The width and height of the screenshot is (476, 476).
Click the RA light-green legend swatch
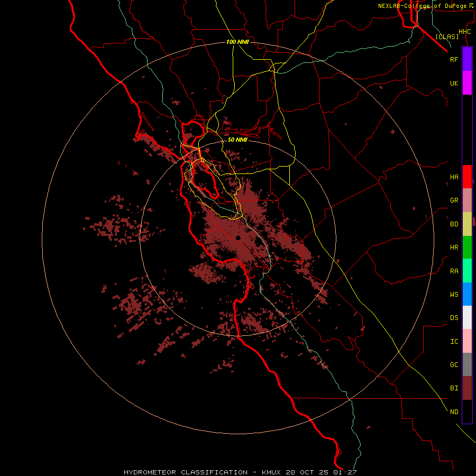[467, 271]
